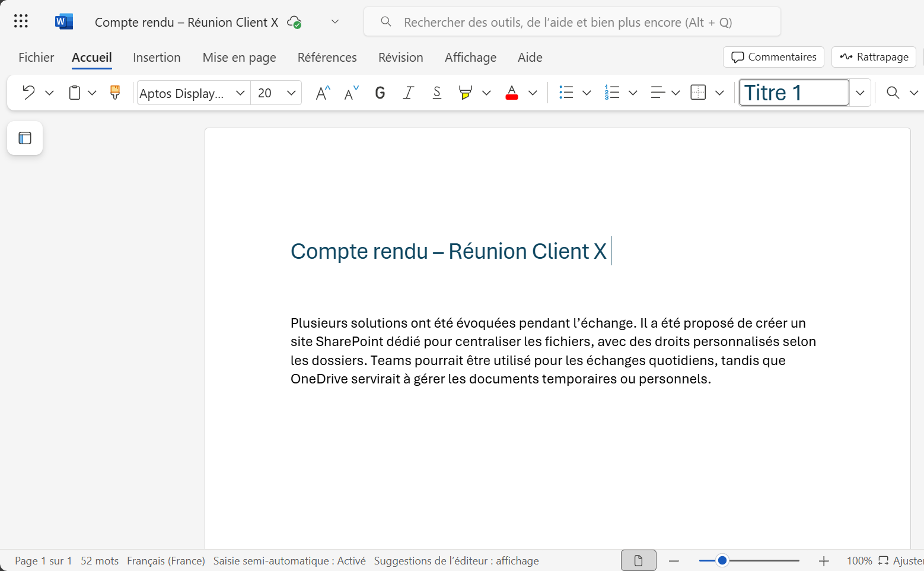Open the app launcher grid icon
The width and height of the screenshot is (924, 571).
(x=21, y=22)
